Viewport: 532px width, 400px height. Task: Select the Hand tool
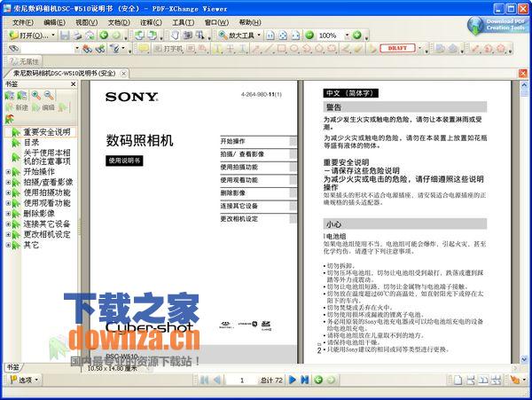[x=175, y=35]
